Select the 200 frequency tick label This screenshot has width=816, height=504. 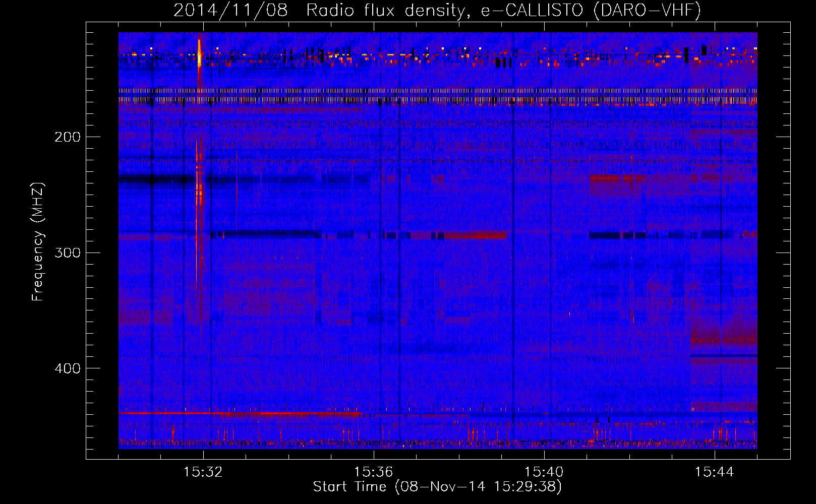coord(67,137)
